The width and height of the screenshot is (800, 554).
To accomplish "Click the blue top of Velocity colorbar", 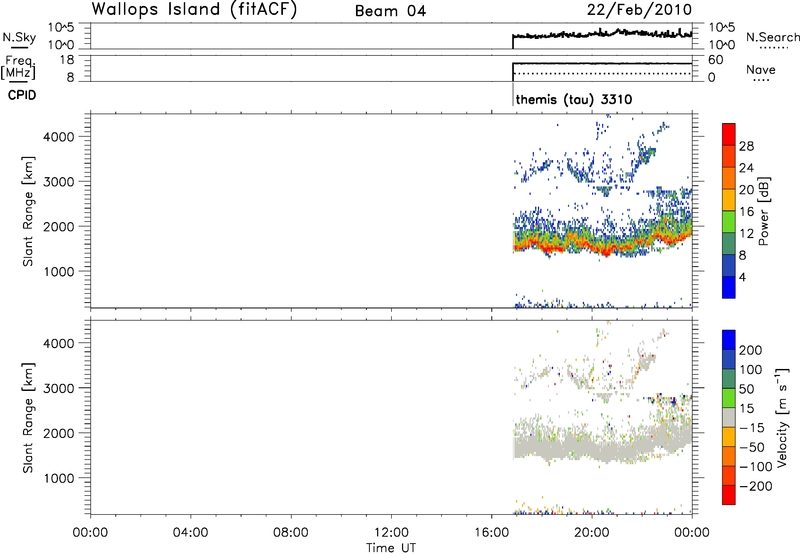I will (729, 340).
